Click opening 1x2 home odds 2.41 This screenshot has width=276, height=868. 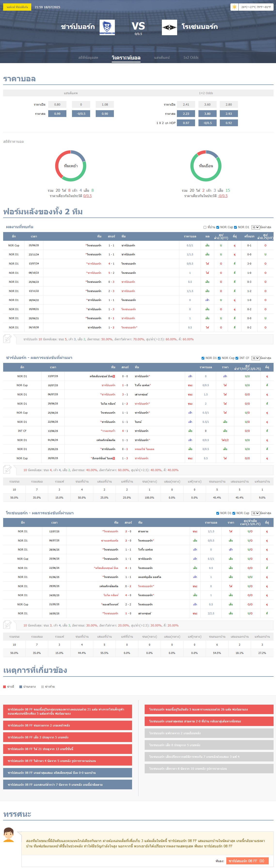186,104
